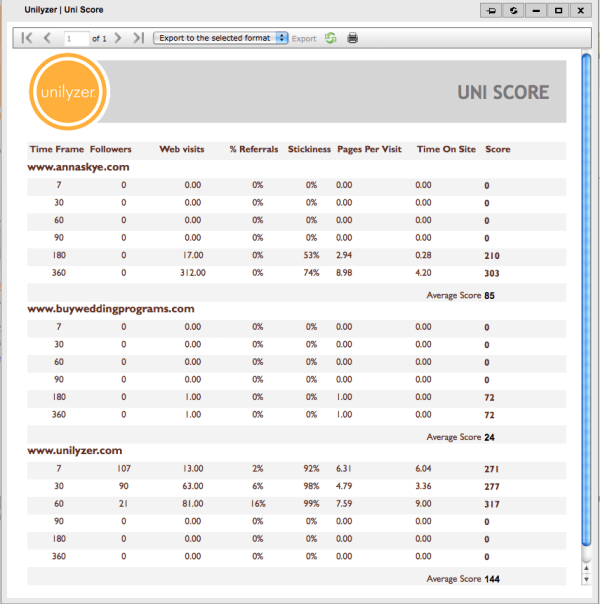Minimize the Uni Score window
Viewport: 600px width, 604px height.
click(536, 10)
